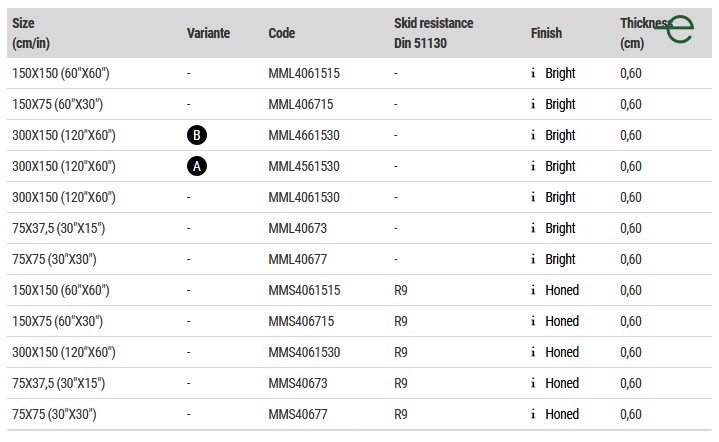This screenshot has width=719, height=442.
Task: Click the green e logo top right
Action: [x=675, y=29]
